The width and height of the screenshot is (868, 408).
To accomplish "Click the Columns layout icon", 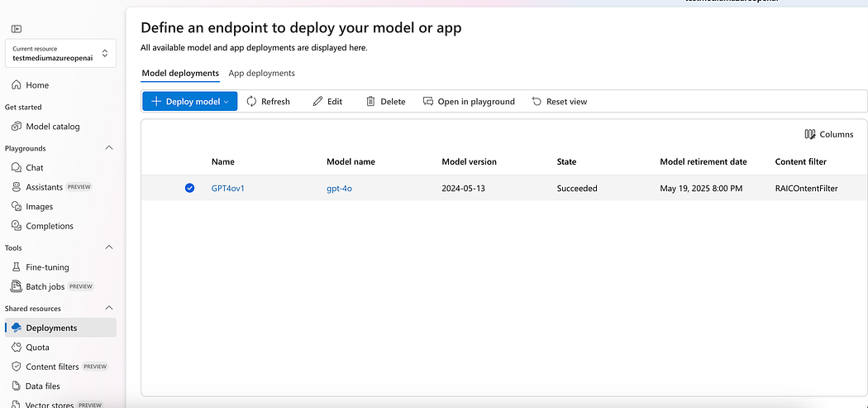I will pyautogui.click(x=810, y=134).
